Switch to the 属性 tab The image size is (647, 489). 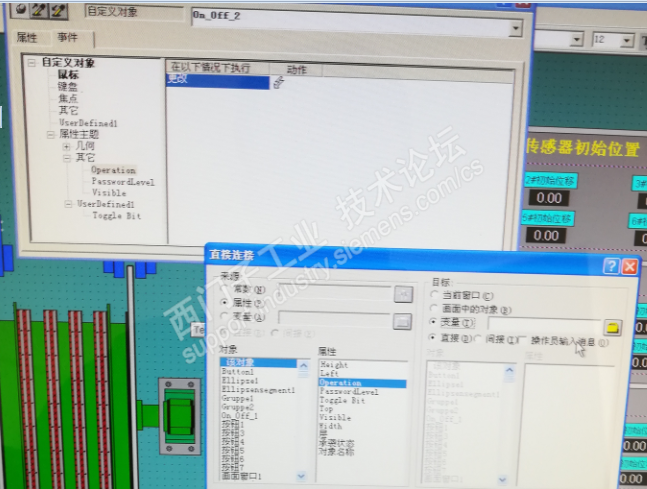[27, 38]
